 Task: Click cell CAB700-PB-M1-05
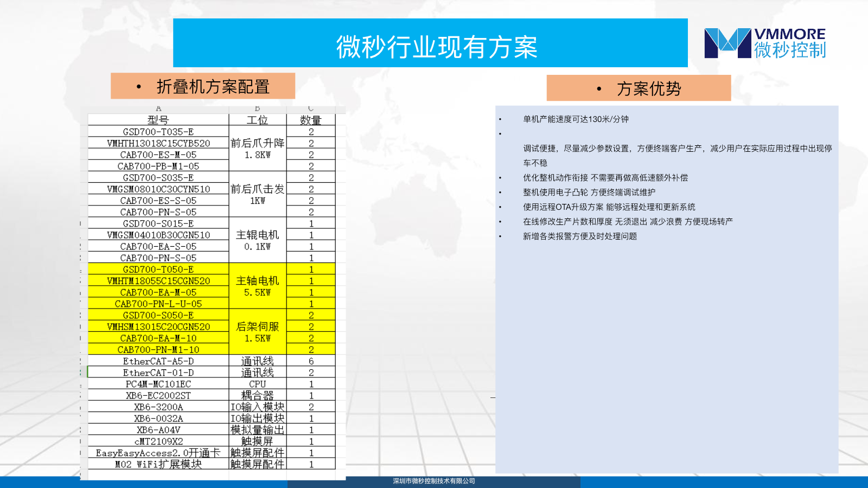click(158, 166)
